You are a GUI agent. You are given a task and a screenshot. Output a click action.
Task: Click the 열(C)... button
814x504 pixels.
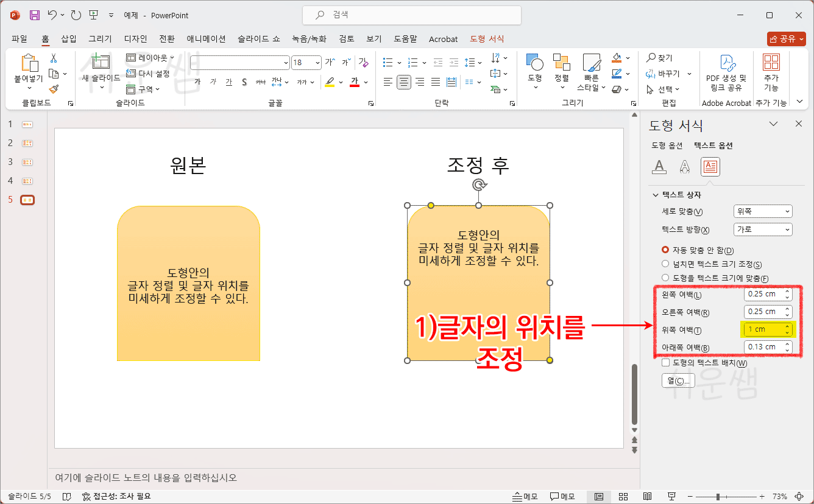tap(678, 380)
